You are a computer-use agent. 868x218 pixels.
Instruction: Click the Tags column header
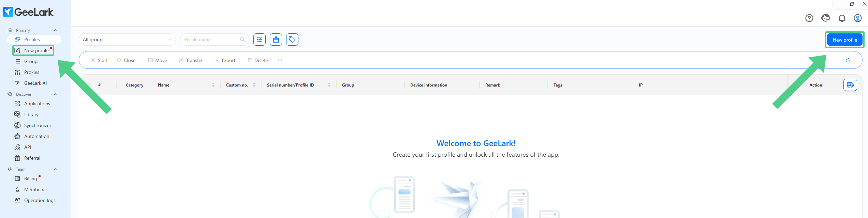pyautogui.click(x=558, y=85)
